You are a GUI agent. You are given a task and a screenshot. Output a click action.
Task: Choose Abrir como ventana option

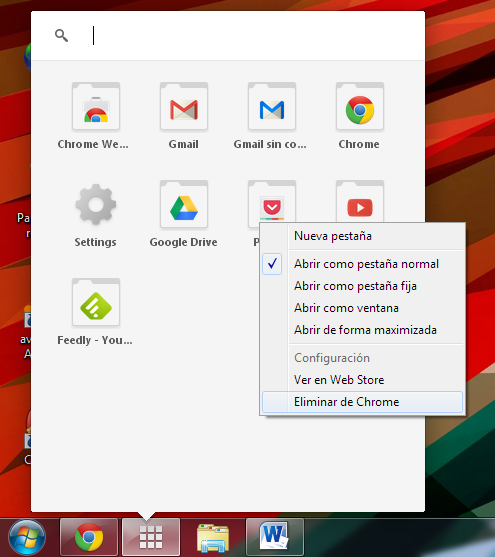click(x=362, y=308)
